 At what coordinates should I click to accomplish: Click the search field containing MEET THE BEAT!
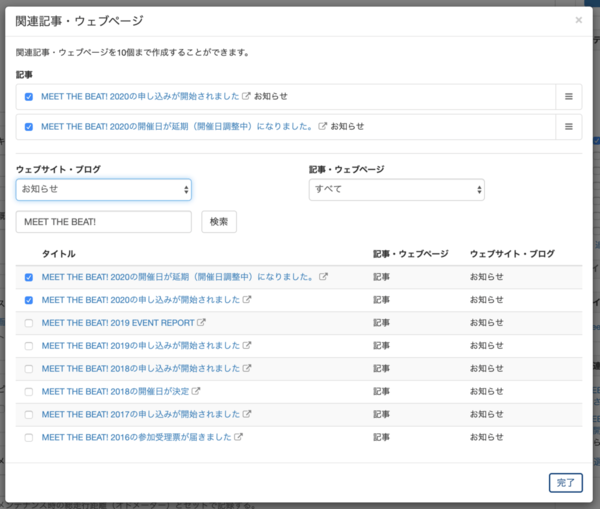tap(104, 222)
